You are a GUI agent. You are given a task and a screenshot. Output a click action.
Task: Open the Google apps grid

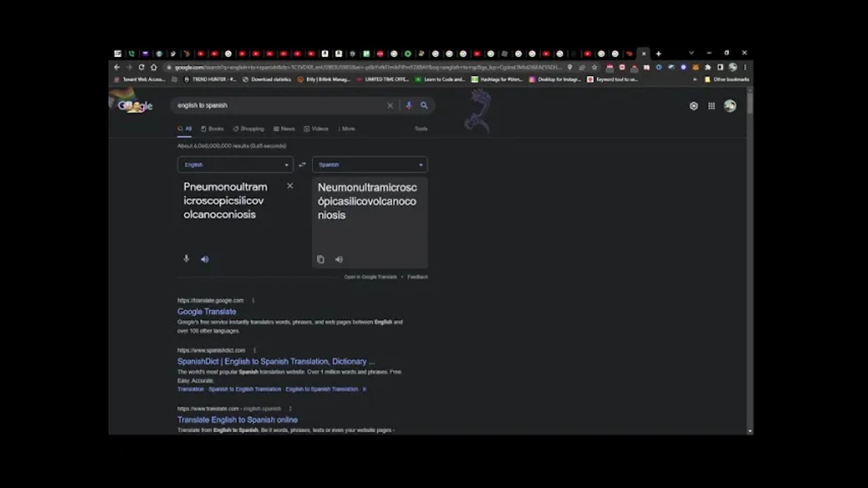711,106
